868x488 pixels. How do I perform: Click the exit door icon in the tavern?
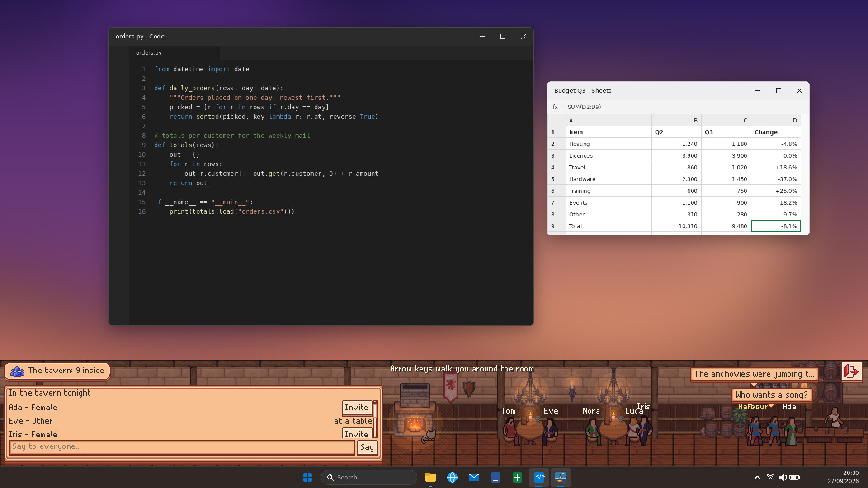coord(851,372)
